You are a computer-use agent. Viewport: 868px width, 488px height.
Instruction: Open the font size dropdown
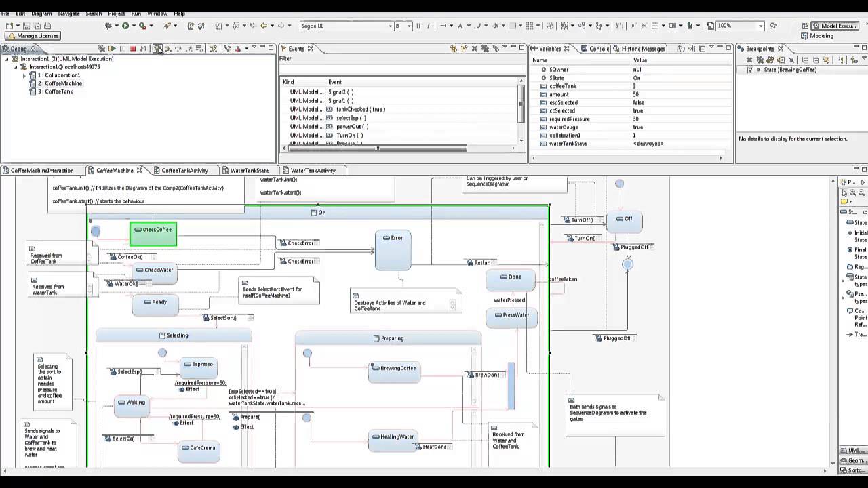tap(409, 26)
